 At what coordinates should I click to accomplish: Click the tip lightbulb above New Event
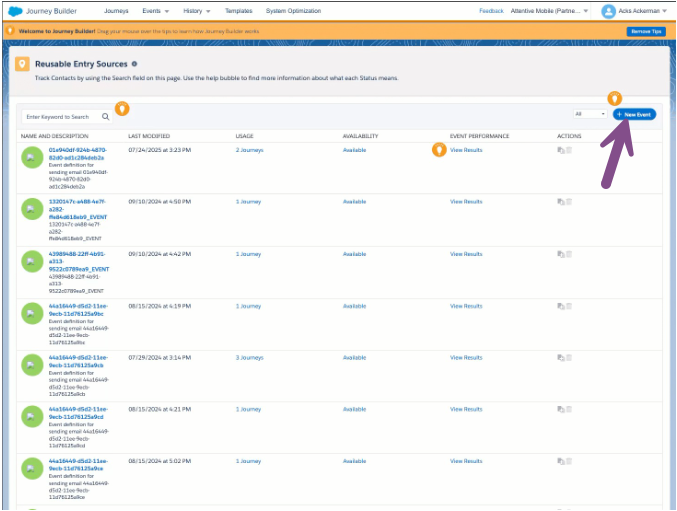615,98
